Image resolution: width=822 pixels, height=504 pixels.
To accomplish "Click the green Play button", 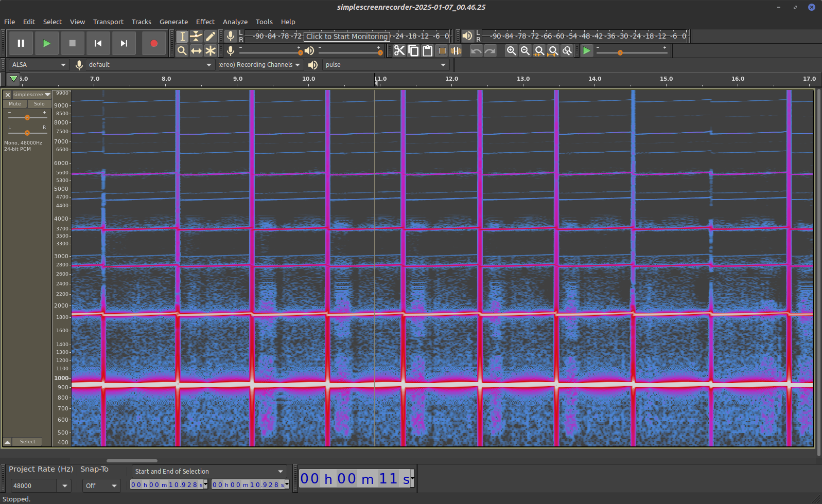I will [x=47, y=43].
